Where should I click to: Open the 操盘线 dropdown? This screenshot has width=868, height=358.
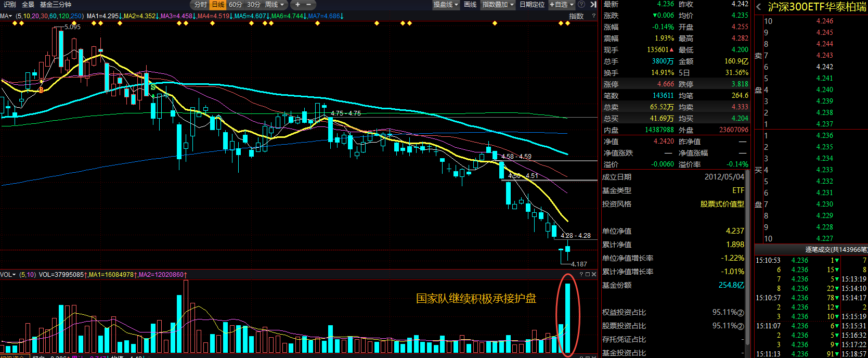tap(446, 4)
